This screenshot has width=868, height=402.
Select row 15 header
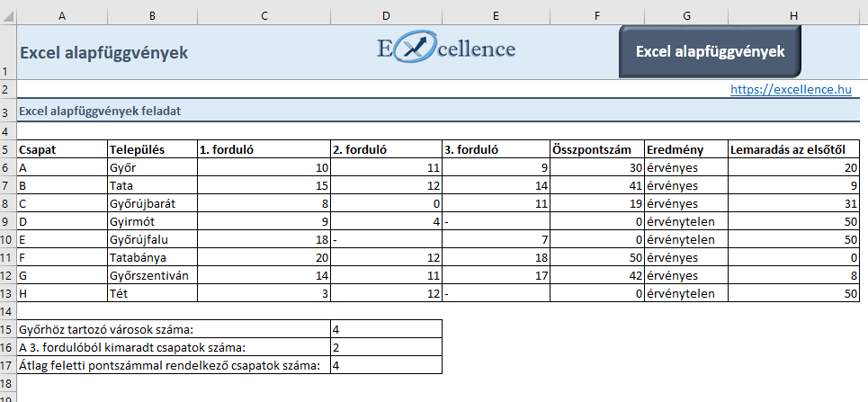pos(8,329)
